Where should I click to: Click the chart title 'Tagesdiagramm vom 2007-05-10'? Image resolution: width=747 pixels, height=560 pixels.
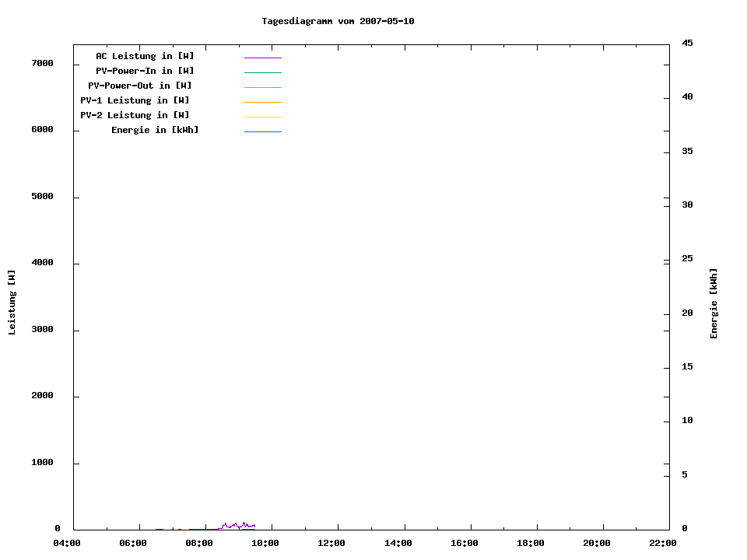[x=338, y=21]
